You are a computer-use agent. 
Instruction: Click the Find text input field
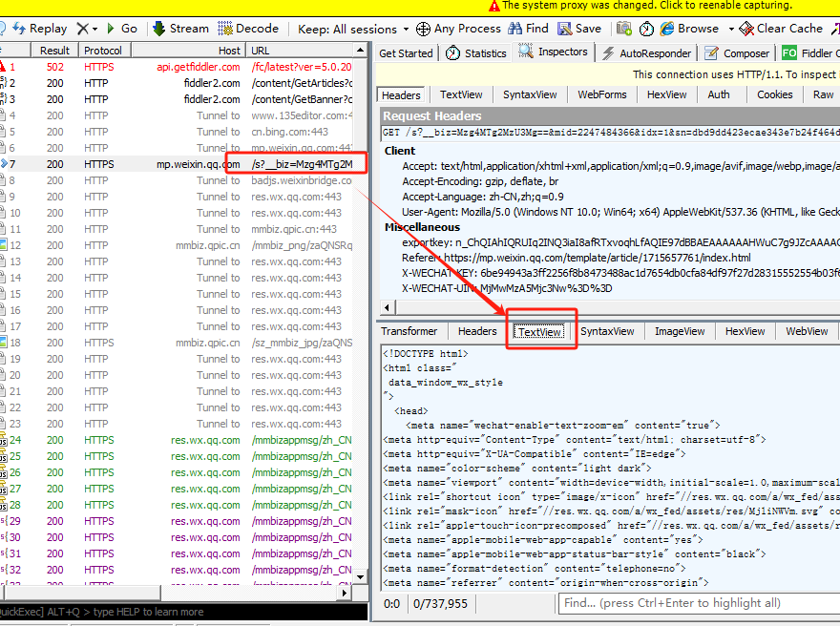(x=699, y=603)
